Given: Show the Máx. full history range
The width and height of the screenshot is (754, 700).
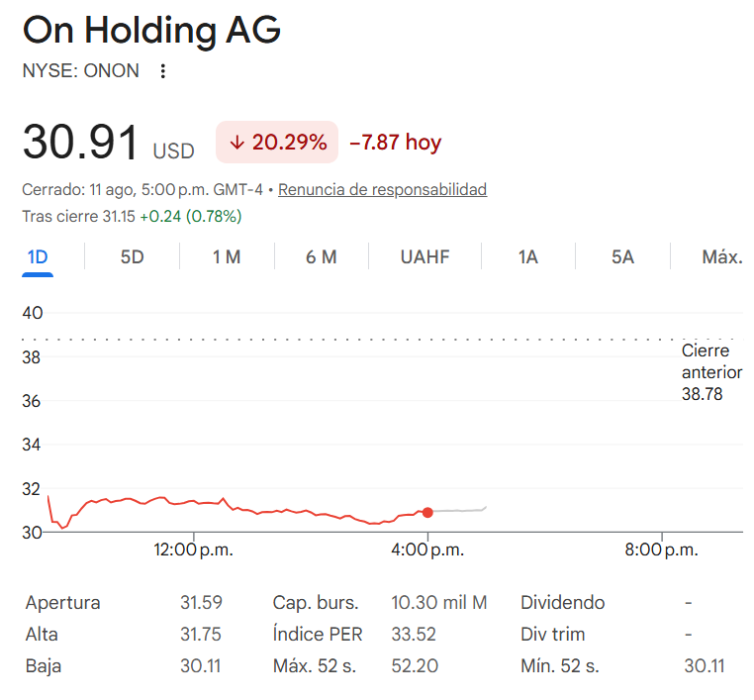Looking at the screenshot, I should tap(722, 257).
